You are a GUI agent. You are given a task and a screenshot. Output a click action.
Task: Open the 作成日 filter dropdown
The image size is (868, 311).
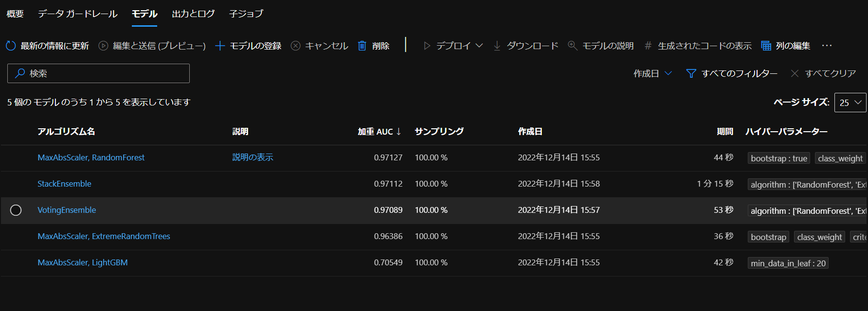coord(652,73)
